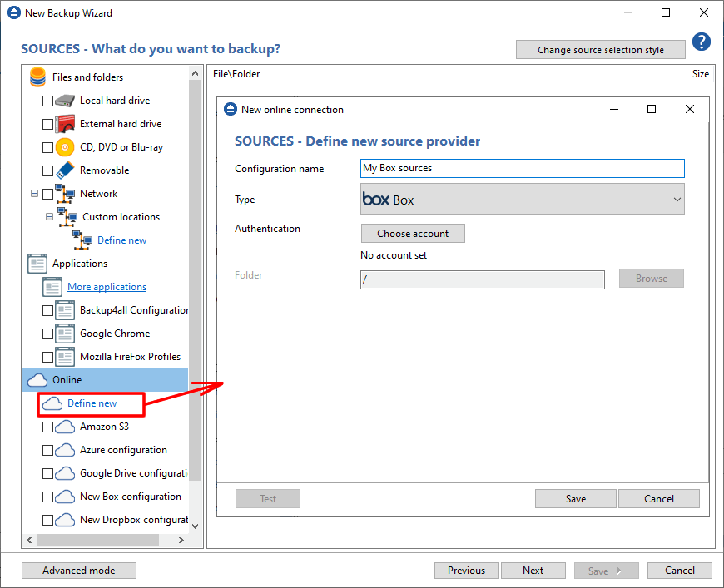Cancel the New Backup Wizard
Image resolution: width=724 pixels, height=588 pixels.
pyautogui.click(x=680, y=571)
